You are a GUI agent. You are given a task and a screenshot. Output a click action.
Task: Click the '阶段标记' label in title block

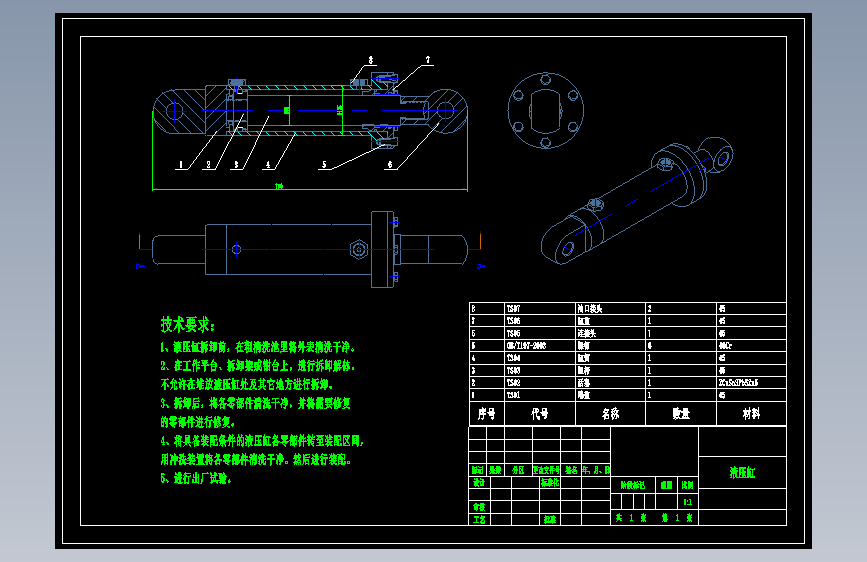click(x=633, y=485)
